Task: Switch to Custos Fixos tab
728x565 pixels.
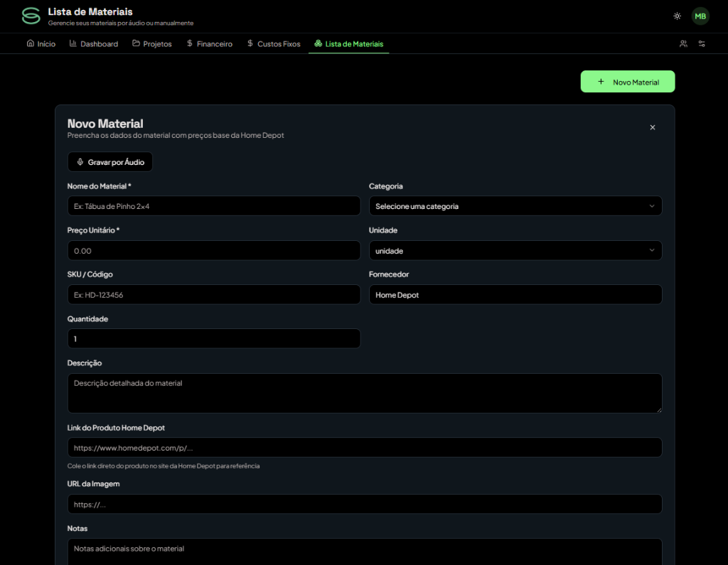Action: 274,43
